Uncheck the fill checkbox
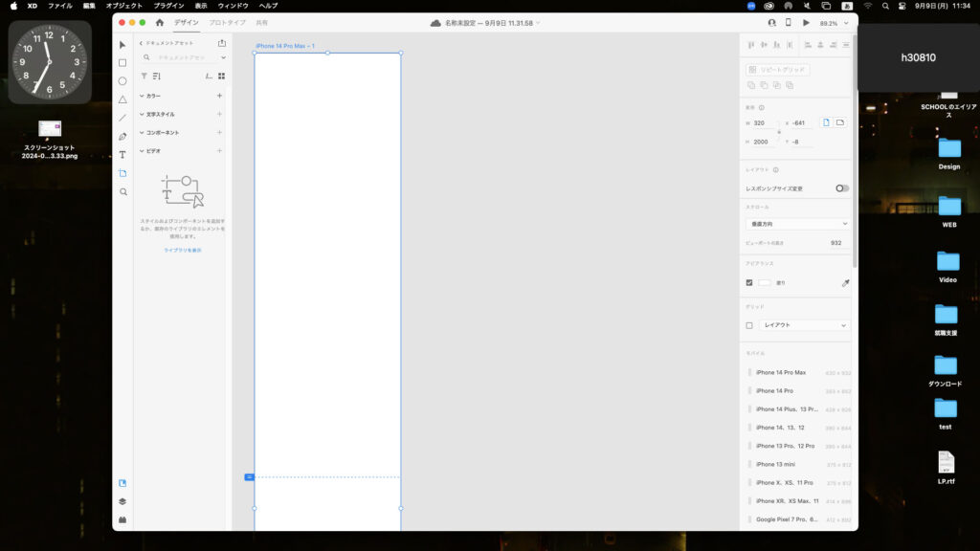 click(x=749, y=283)
